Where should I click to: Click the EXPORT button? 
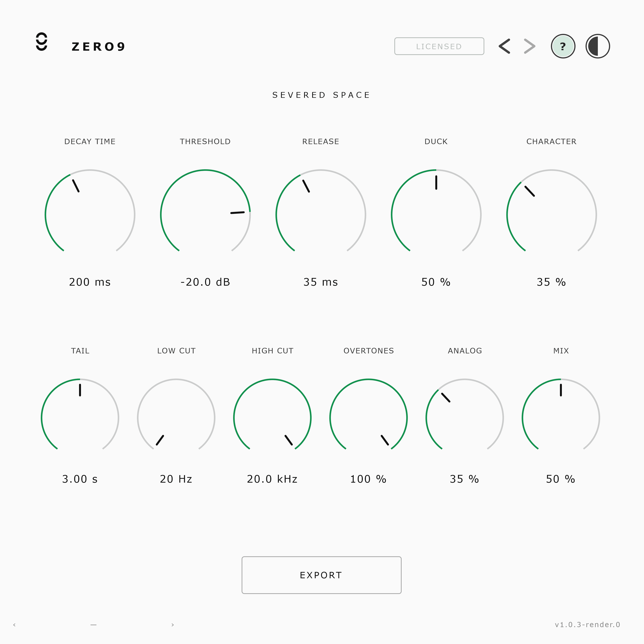pos(321,575)
